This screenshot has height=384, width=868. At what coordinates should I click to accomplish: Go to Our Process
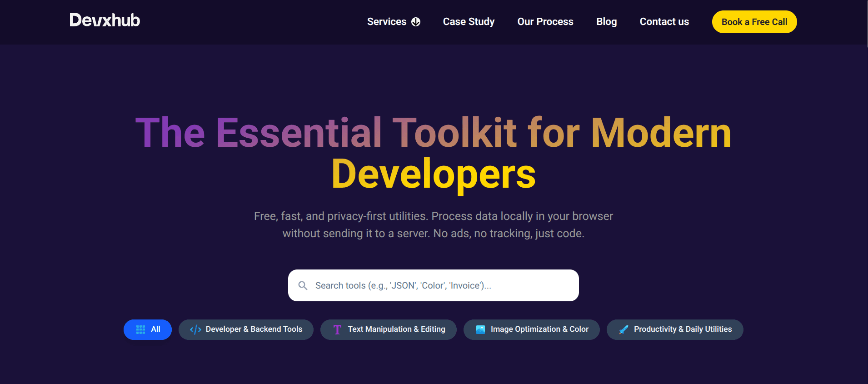(545, 22)
